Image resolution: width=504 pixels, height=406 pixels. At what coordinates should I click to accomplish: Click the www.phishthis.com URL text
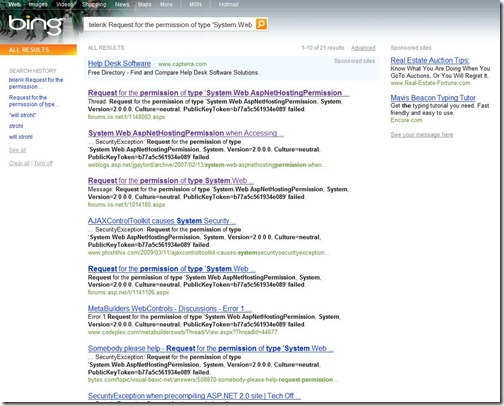pos(208,253)
